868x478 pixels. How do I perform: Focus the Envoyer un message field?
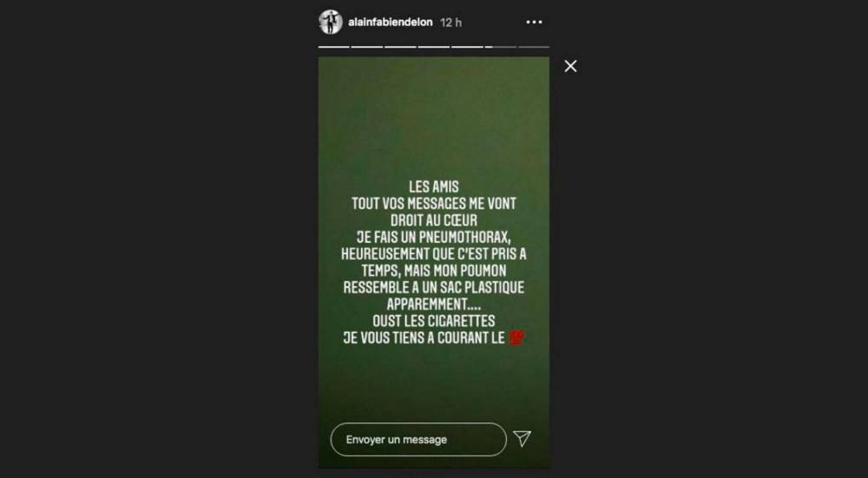point(418,440)
